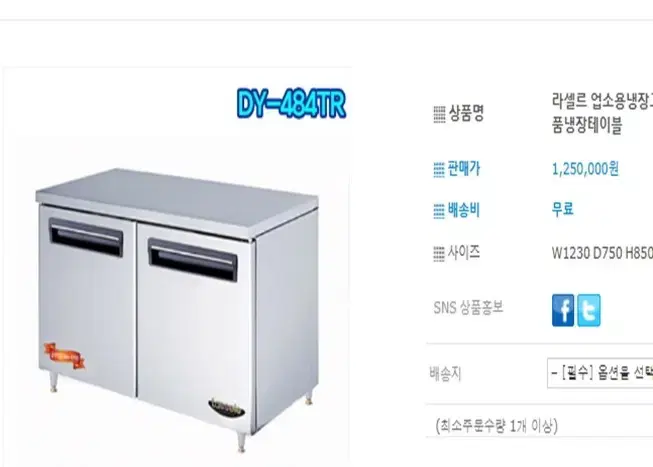
Task: Select the 1,250,000원 price text
Action: tap(585, 169)
